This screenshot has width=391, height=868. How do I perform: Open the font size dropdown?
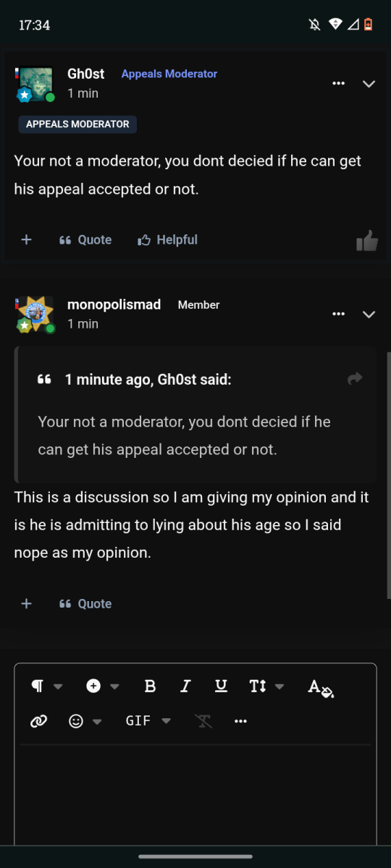(x=266, y=686)
